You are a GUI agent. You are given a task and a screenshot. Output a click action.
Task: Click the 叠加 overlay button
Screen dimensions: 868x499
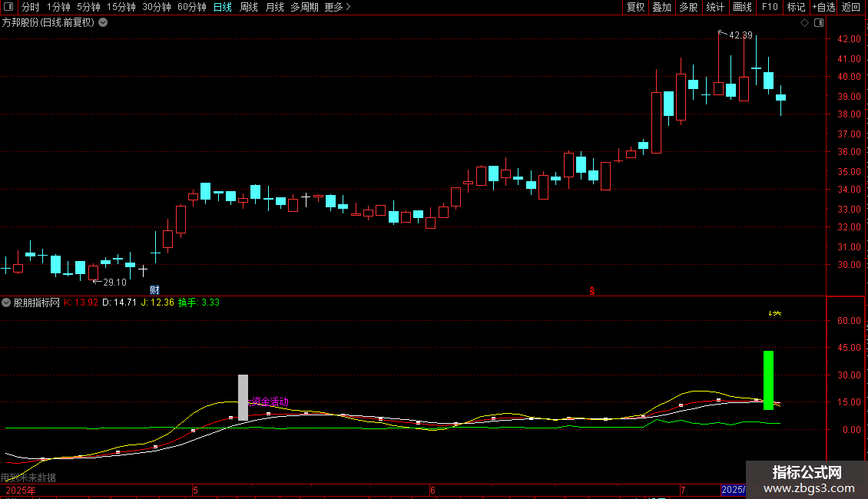[x=662, y=7]
